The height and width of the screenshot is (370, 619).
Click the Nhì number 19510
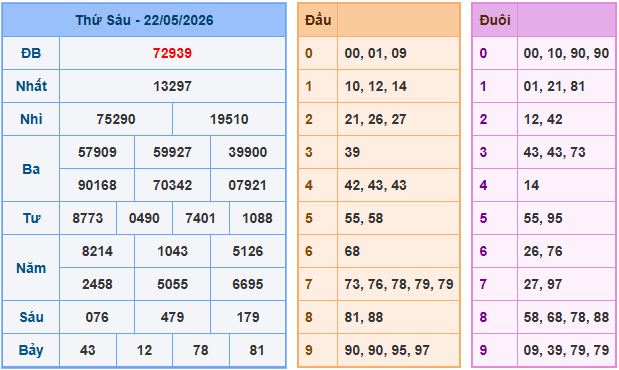pos(229,119)
